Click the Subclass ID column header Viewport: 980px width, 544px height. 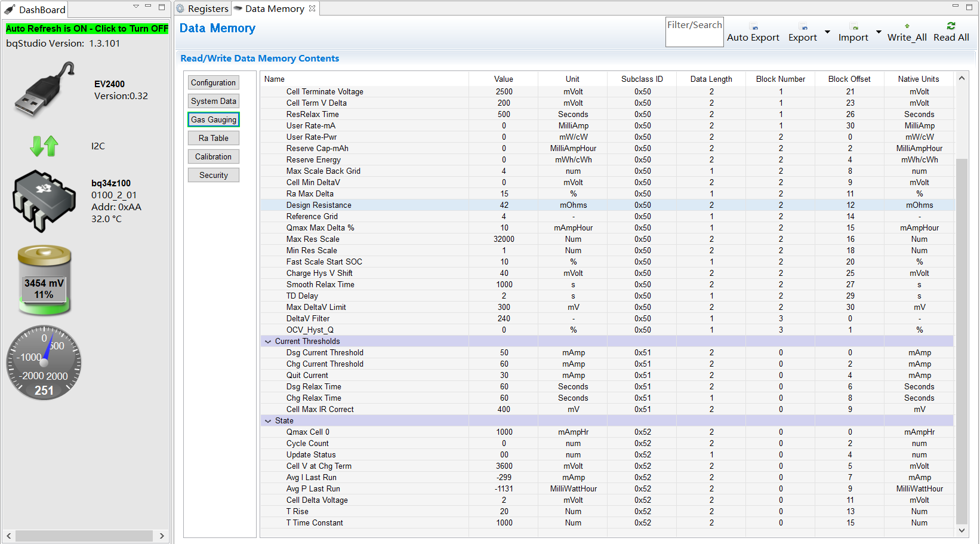pos(642,79)
